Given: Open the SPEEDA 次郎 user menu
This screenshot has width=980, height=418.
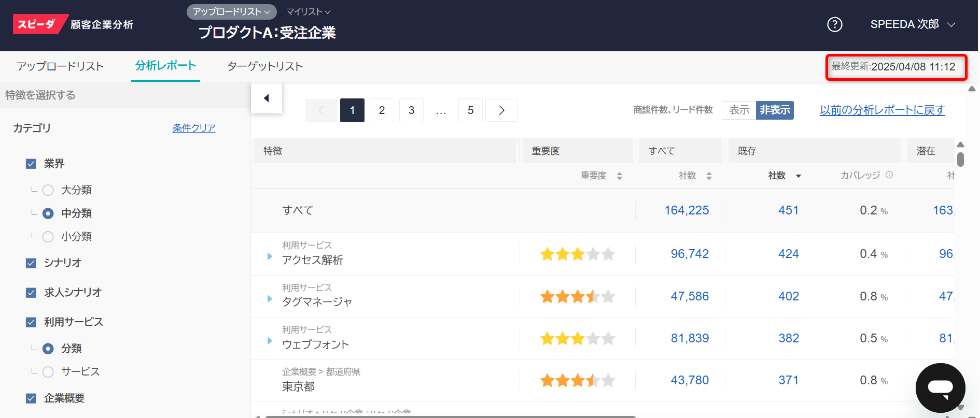Looking at the screenshot, I should (913, 24).
